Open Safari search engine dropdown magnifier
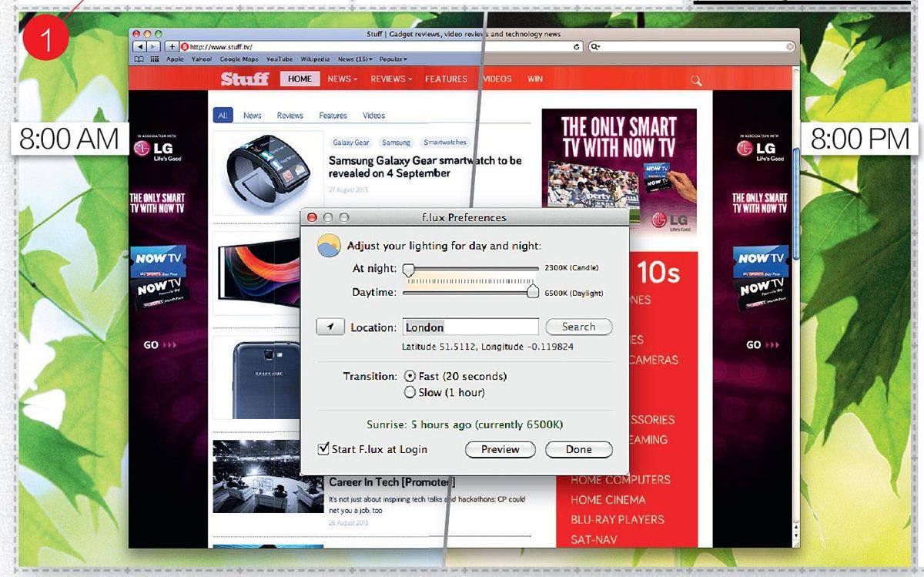This screenshot has width=924, height=577. pyautogui.click(x=595, y=47)
